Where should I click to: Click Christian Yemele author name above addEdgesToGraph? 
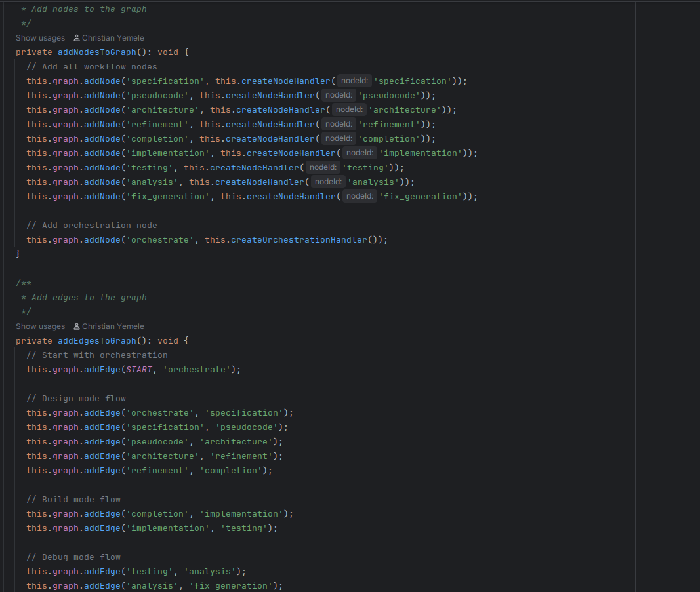pyautogui.click(x=113, y=326)
